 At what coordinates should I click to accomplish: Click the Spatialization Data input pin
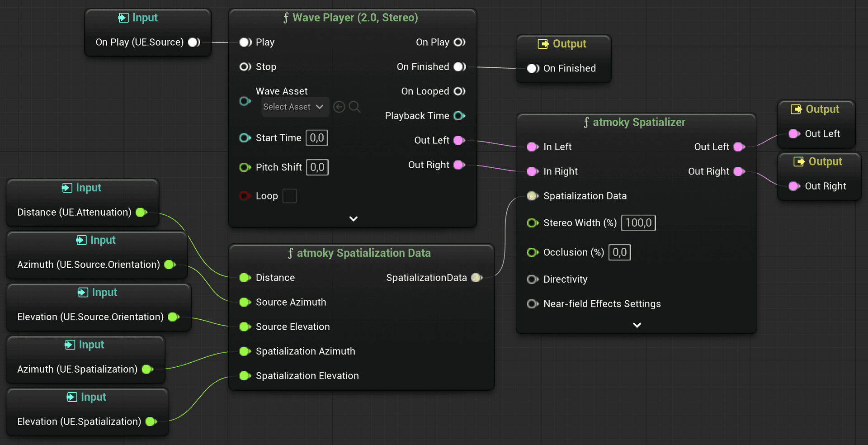click(533, 196)
